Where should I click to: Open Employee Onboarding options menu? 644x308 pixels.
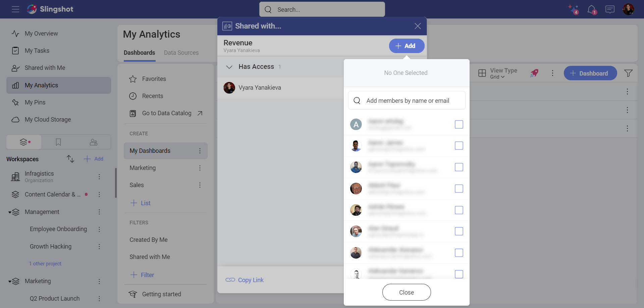99,229
